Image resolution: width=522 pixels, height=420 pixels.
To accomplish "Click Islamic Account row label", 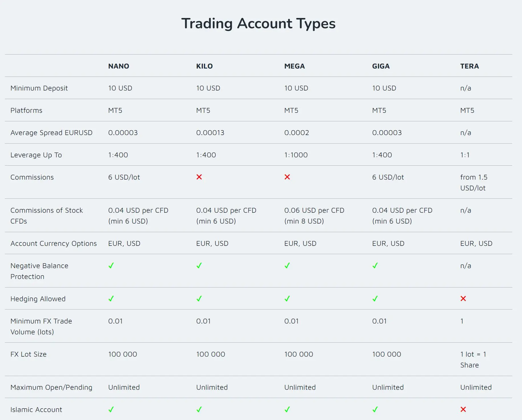I will (x=36, y=410).
